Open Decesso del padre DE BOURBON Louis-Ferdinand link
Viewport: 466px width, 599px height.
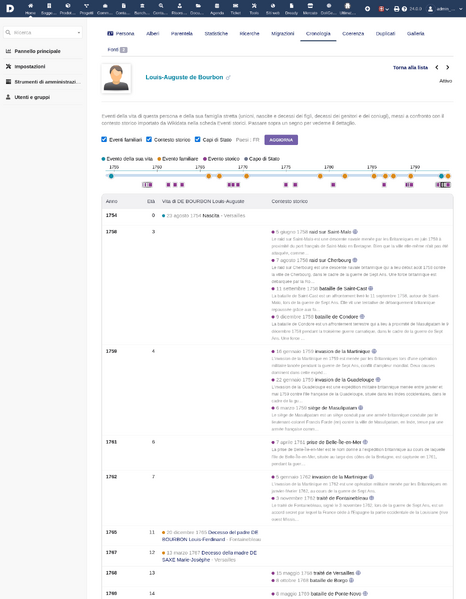pyautogui.click(x=210, y=536)
